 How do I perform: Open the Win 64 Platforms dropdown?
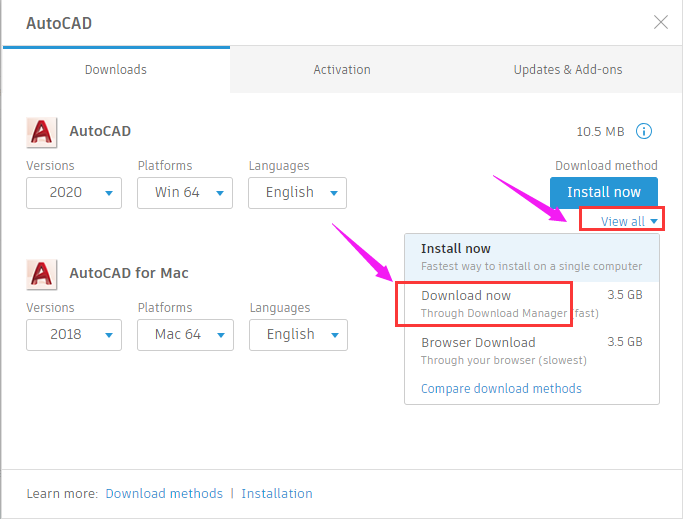(x=185, y=193)
